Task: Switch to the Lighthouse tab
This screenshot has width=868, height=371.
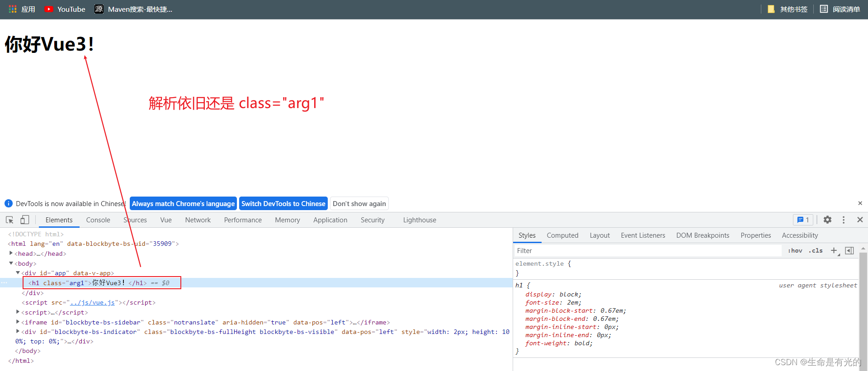Action: pyautogui.click(x=420, y=220)
